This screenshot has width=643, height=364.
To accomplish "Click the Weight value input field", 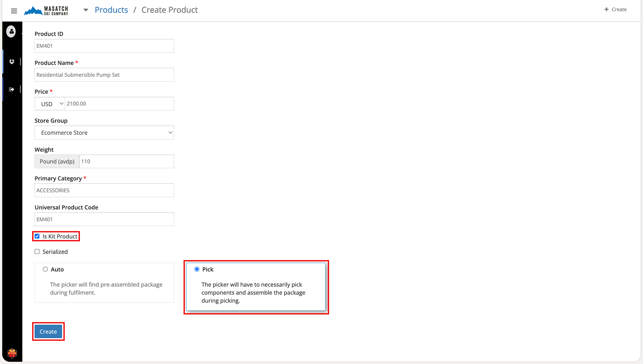I will click(x=126, y=161).
